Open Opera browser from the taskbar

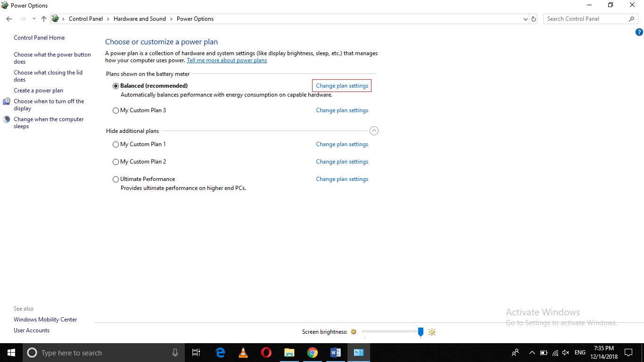[x=266, y=353]
